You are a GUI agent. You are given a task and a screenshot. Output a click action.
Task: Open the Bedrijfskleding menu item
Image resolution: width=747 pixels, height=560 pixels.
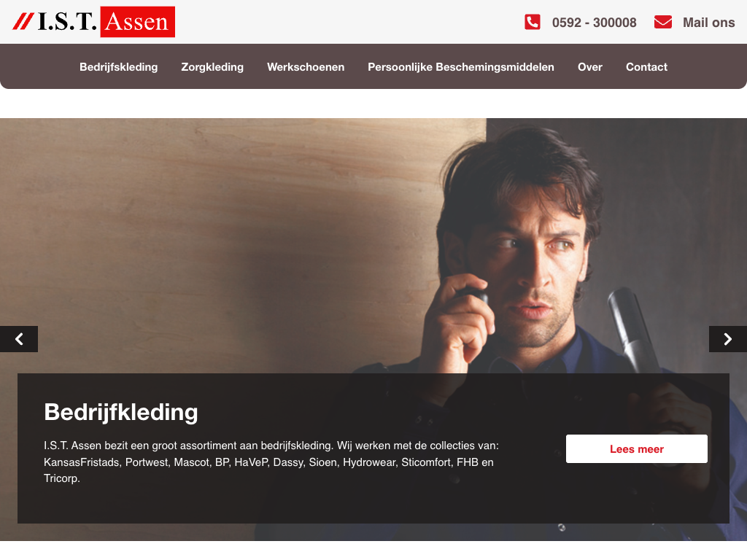pyautogui.click(x=119, y=67)
